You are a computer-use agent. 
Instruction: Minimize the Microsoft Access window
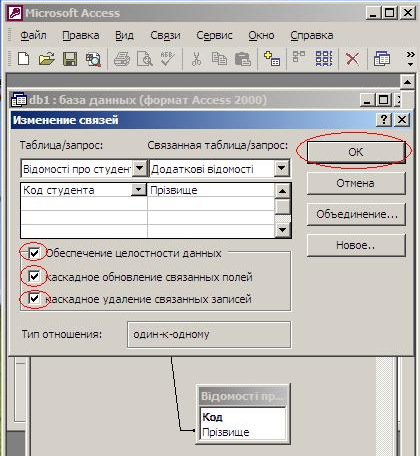point(373,13)
